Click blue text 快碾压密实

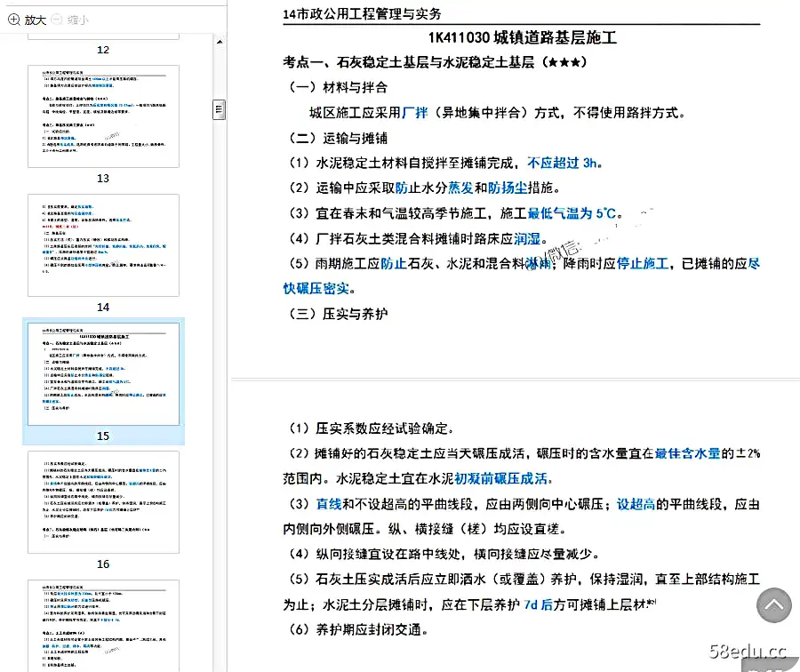(316, 288)
